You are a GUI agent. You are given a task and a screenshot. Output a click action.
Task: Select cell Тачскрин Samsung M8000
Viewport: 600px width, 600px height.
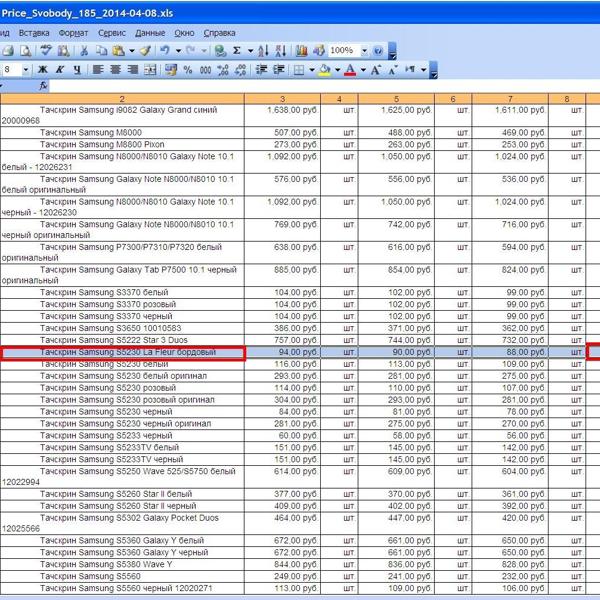click(x=122, y=133)
